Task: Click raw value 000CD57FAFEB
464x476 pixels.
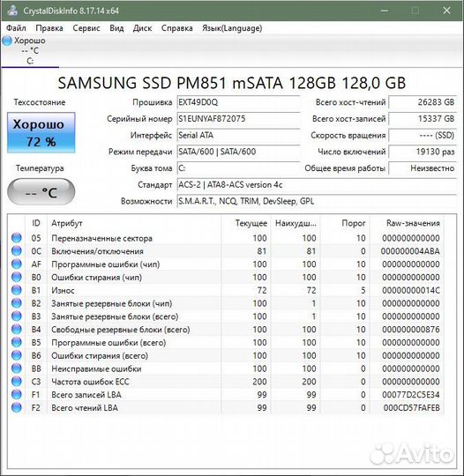Action: click(411, 408)
